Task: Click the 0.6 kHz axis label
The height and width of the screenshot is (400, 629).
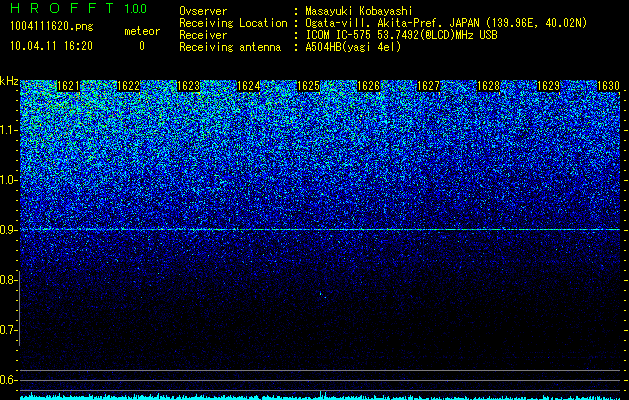Action: click(x=8, y=380)
